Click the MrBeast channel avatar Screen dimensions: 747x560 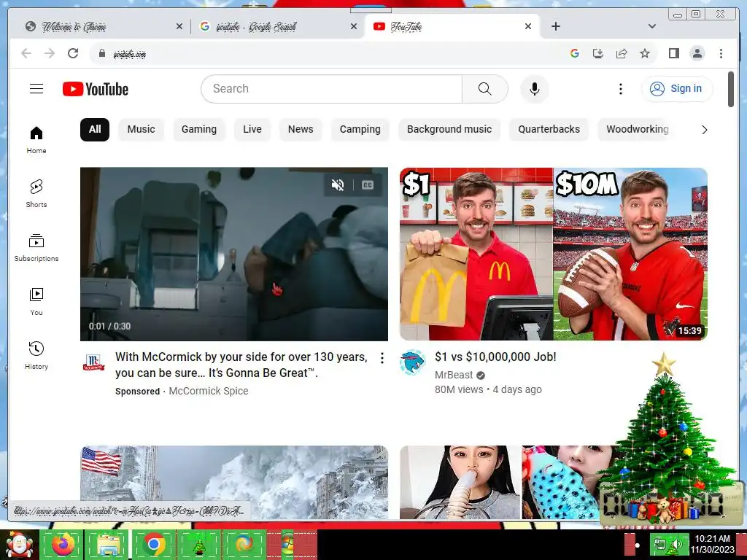pos(413,362)
